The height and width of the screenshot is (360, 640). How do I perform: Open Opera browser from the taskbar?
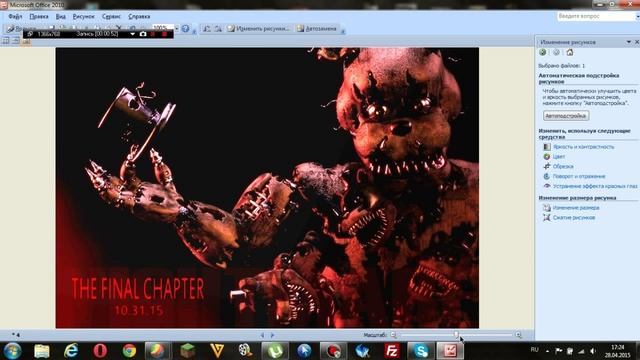100,351
